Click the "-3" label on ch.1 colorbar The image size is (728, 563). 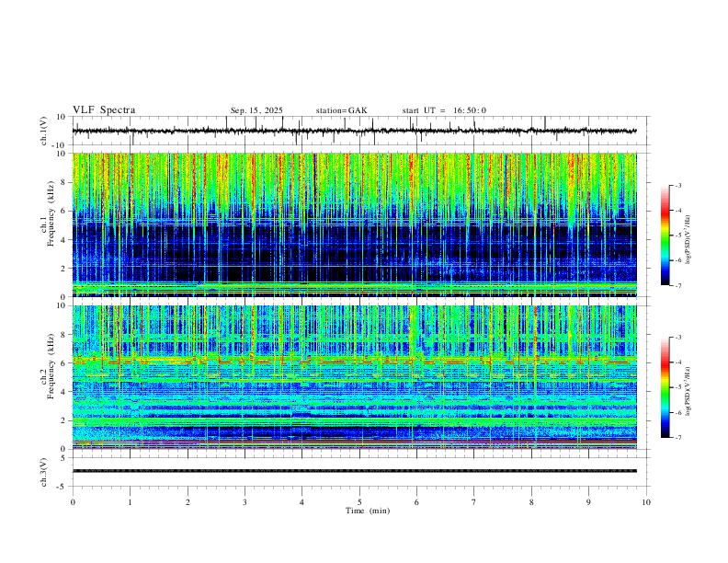click(x=677, y=186)
